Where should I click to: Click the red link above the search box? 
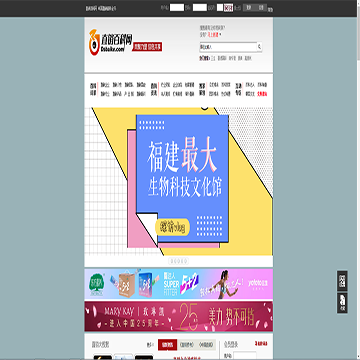click(213, 34)
